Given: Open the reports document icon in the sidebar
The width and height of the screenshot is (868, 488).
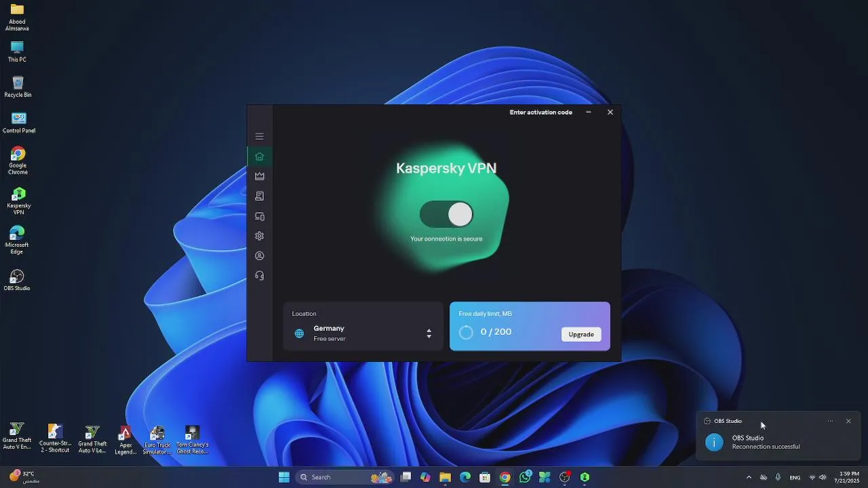Looking at the screenshot, I should click(x=259, y=196).
